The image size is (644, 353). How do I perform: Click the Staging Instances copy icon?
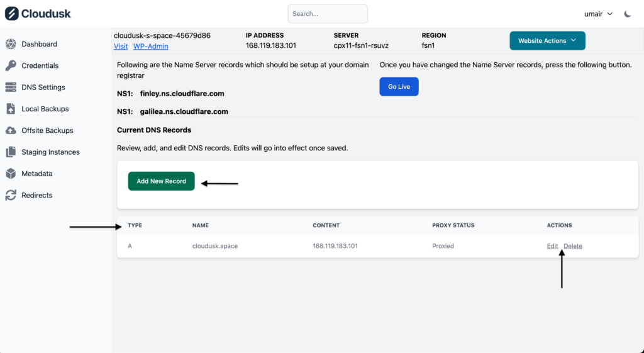coord(11,152)
